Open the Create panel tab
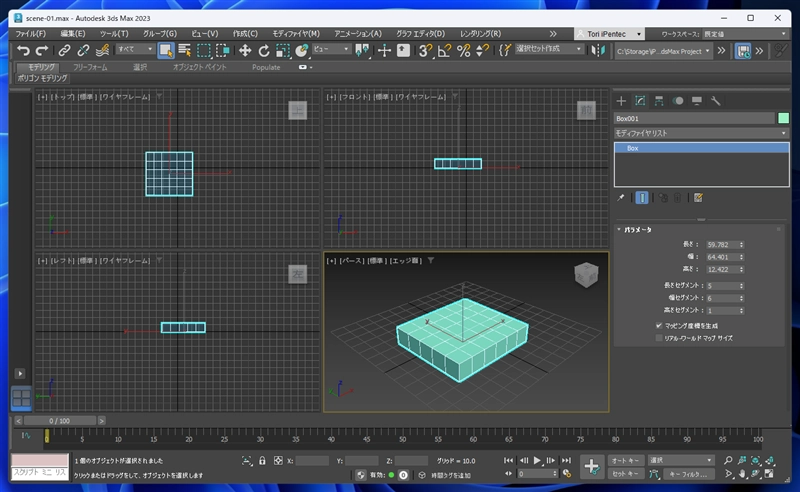 coord(621,101)
